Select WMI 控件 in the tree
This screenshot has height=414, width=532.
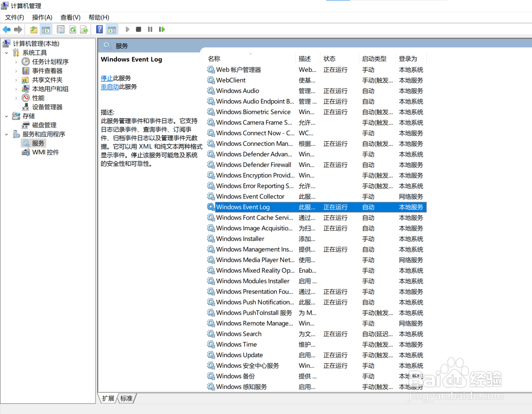[x=46, y=152]
